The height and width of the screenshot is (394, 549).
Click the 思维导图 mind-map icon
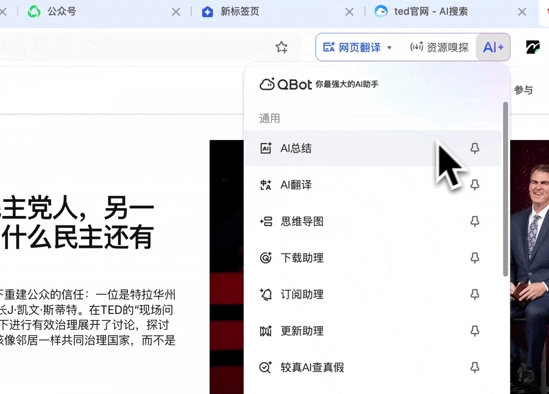[x=266, y=221]
